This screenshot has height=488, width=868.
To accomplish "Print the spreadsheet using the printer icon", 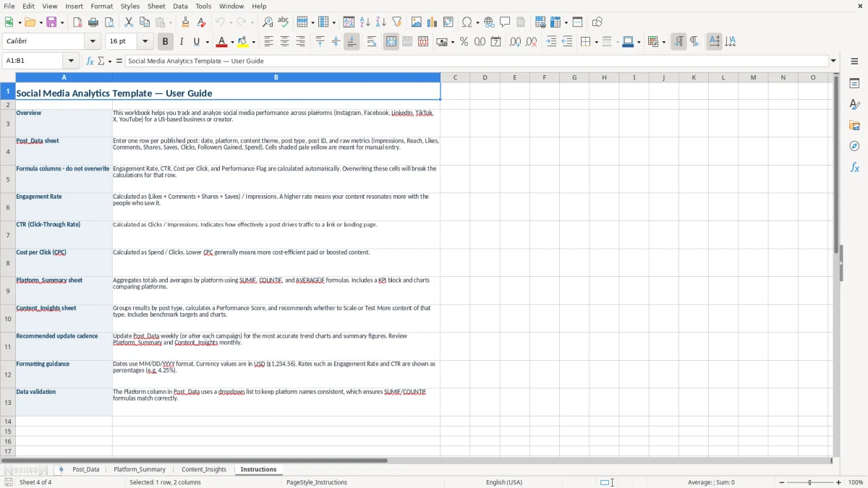I will 93,22.
